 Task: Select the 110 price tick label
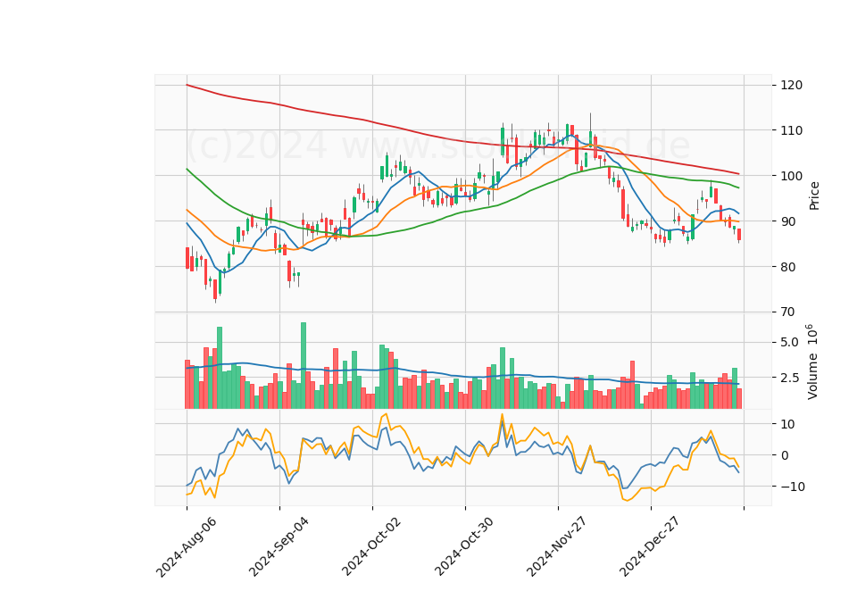click(792, 130)
